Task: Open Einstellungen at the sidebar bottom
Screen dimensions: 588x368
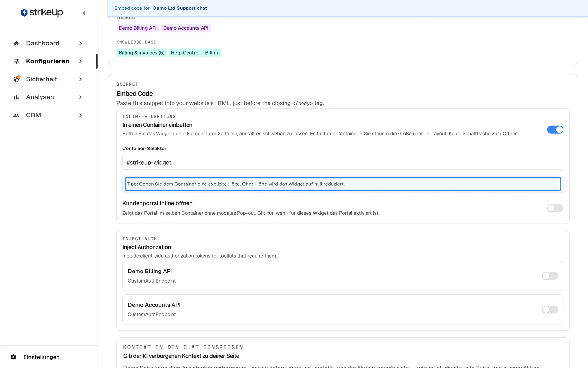Action: click(41, 357)
